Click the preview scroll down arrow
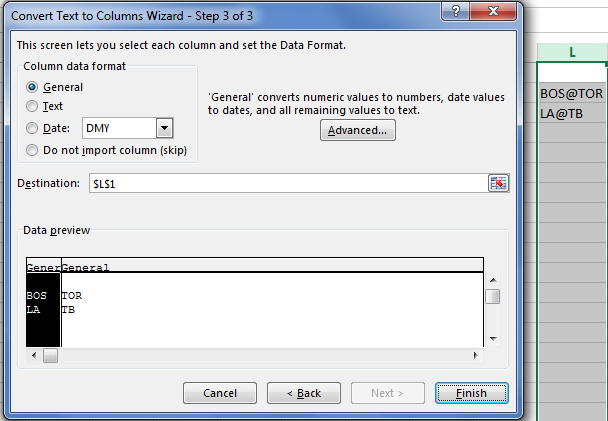608x421 pixels. coord(493,338)
